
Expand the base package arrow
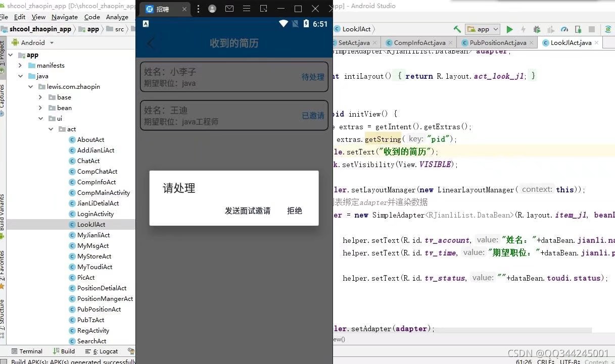40,97
